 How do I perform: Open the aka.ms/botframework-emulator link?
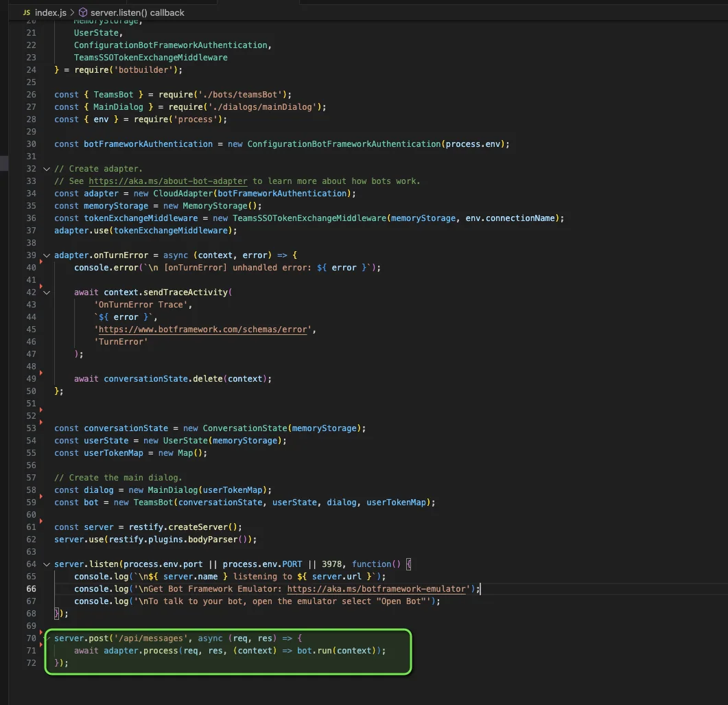coord(377,589)
